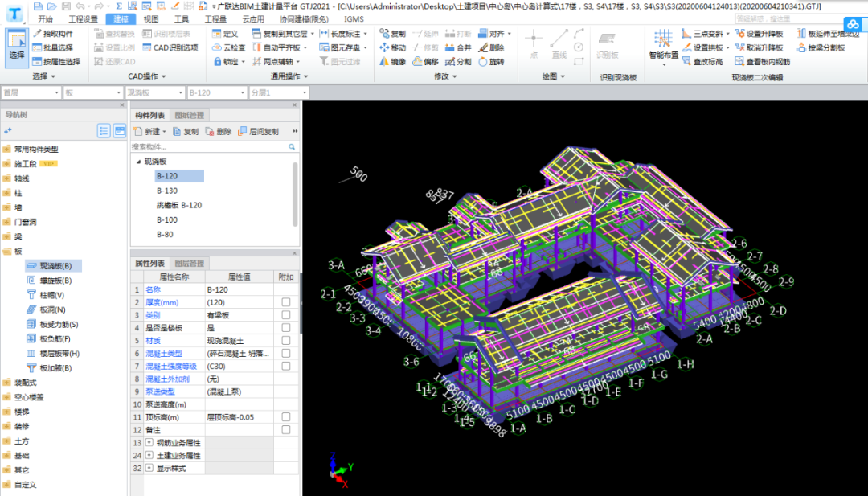Close the 导航树 panel
The height and width of the screenshot is (496, 868).
tap(122, 105)
